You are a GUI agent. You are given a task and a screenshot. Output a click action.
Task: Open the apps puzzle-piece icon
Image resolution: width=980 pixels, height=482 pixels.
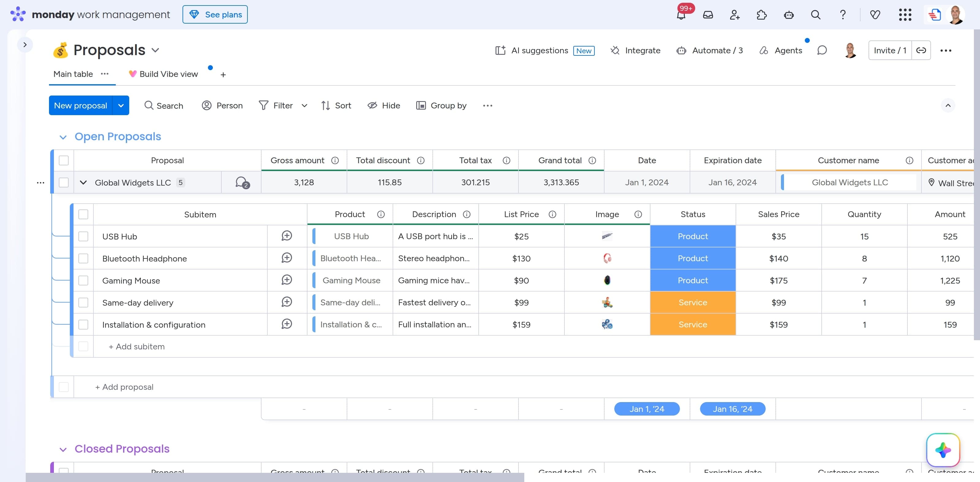click(x=762, y=15)
